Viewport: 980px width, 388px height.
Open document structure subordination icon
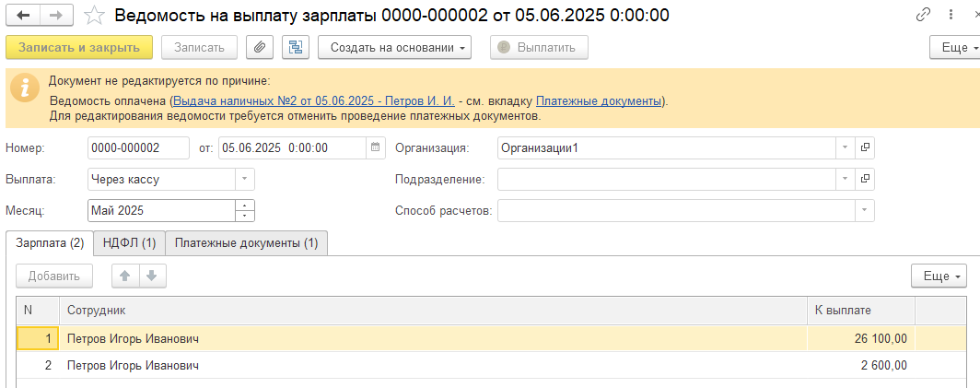pos(296,48)
